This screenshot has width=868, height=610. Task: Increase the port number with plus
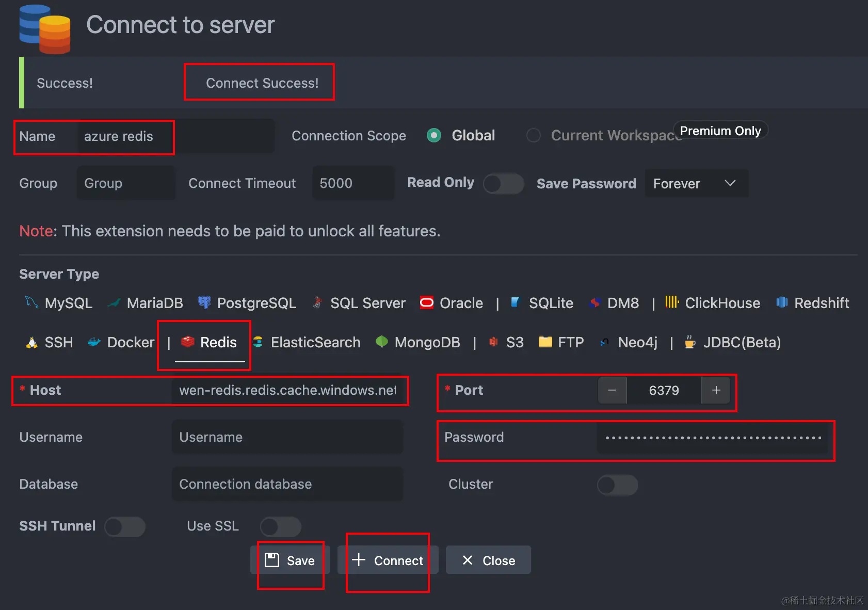[716, 390]
